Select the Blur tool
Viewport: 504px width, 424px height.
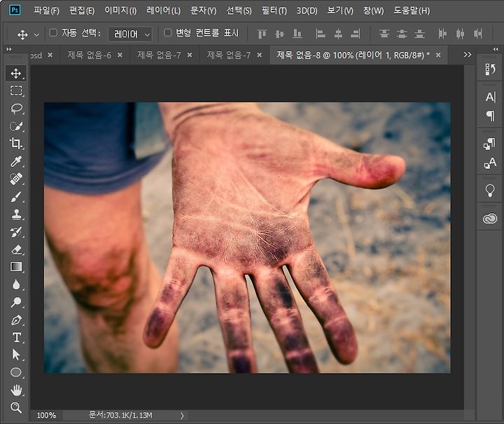(x=16, y=285)
